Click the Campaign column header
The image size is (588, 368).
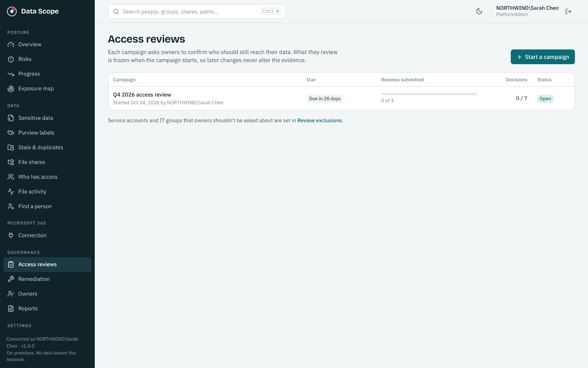[124, 80]
